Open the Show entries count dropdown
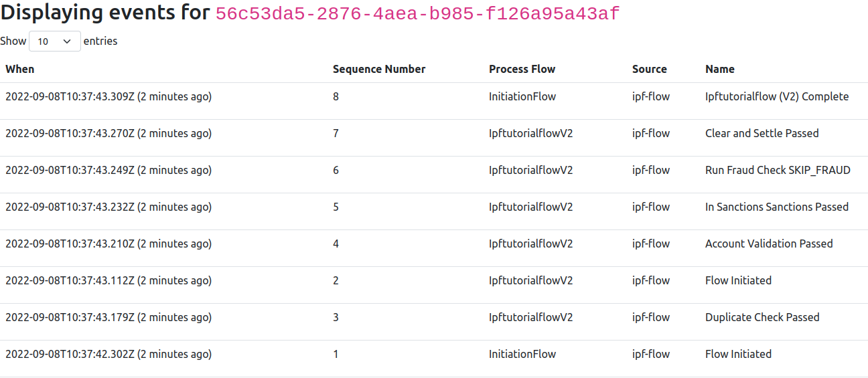This screenshot has height=378, width=868. tap(54, 41)
